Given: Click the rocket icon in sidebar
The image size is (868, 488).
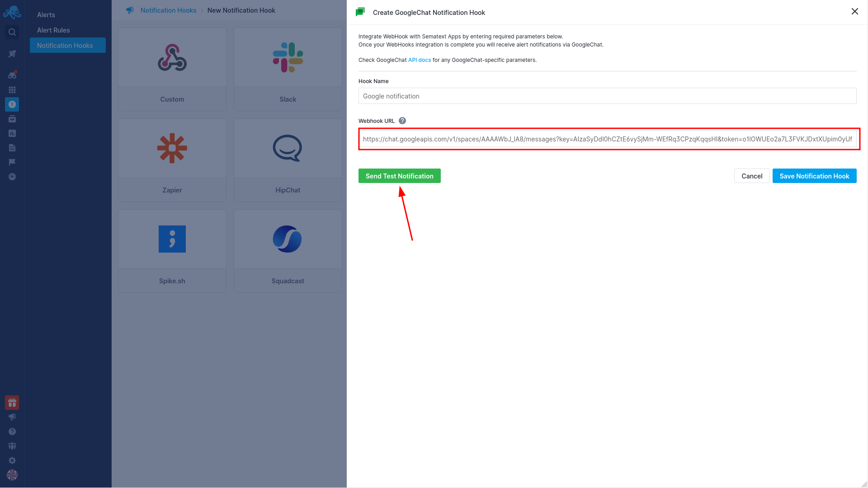Looking at the screenshot, I should (x=12, y=54).
